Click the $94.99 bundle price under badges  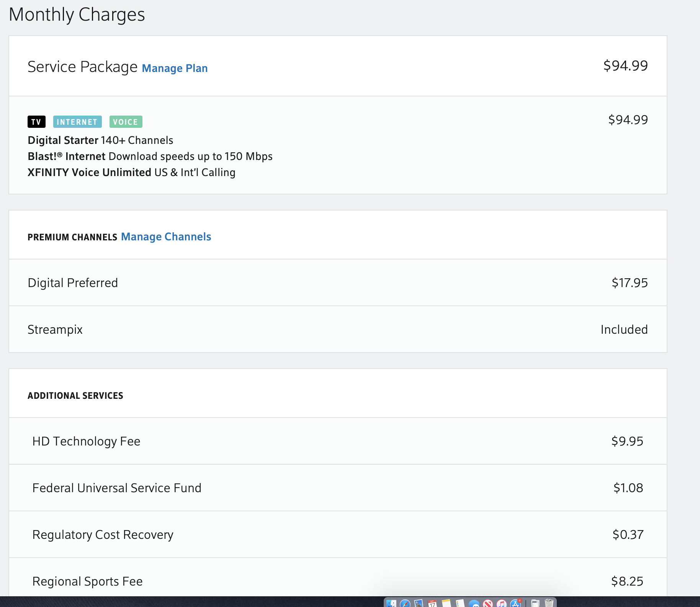pyautogui.click(x=628, y=120)
